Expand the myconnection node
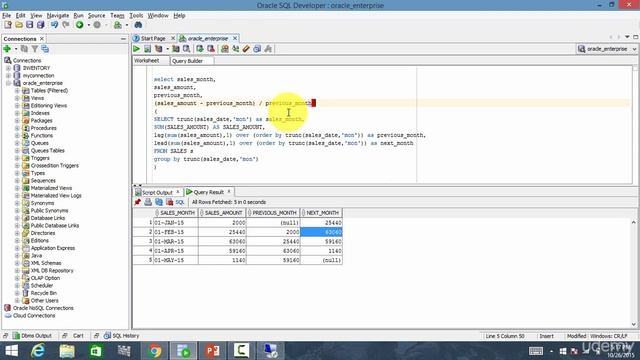 [8, 76]
